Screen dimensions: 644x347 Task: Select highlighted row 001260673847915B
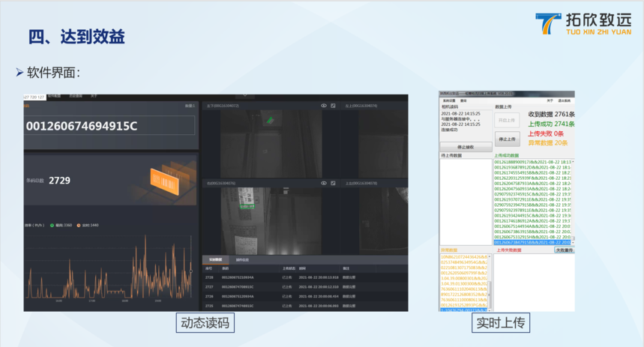532,242
